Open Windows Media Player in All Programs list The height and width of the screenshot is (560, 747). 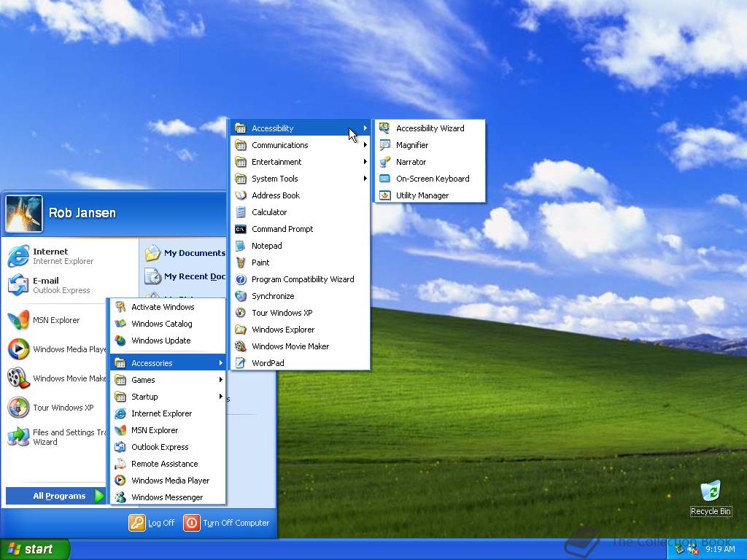168,481
